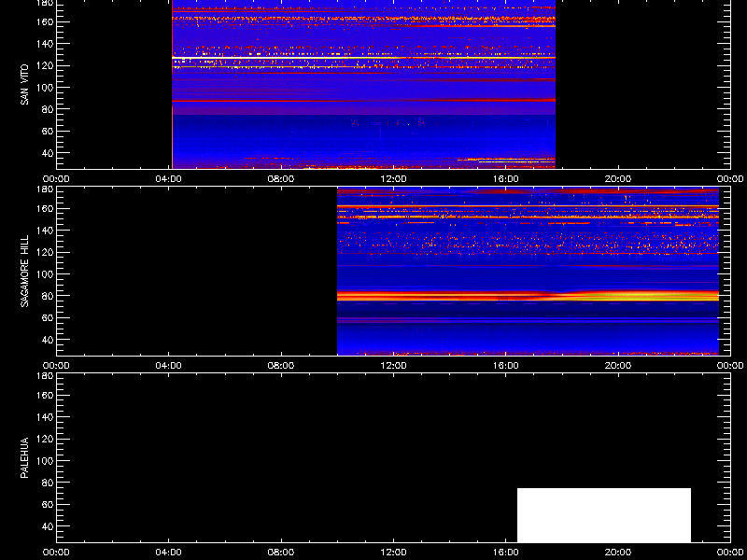
Task: Select the 80 tick label on San Vito plot
Action: tap(49, 109)
